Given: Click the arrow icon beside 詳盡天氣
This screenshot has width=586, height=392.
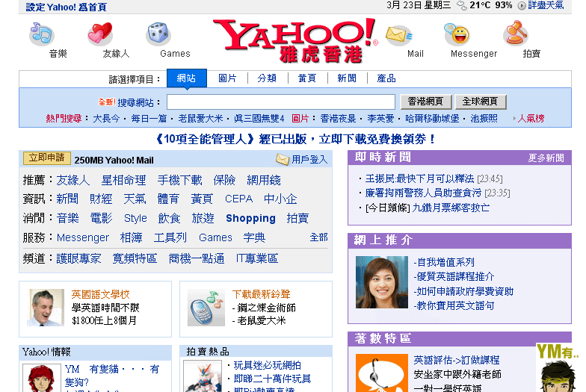Looking at the screenshot, I should coord(522,6).
